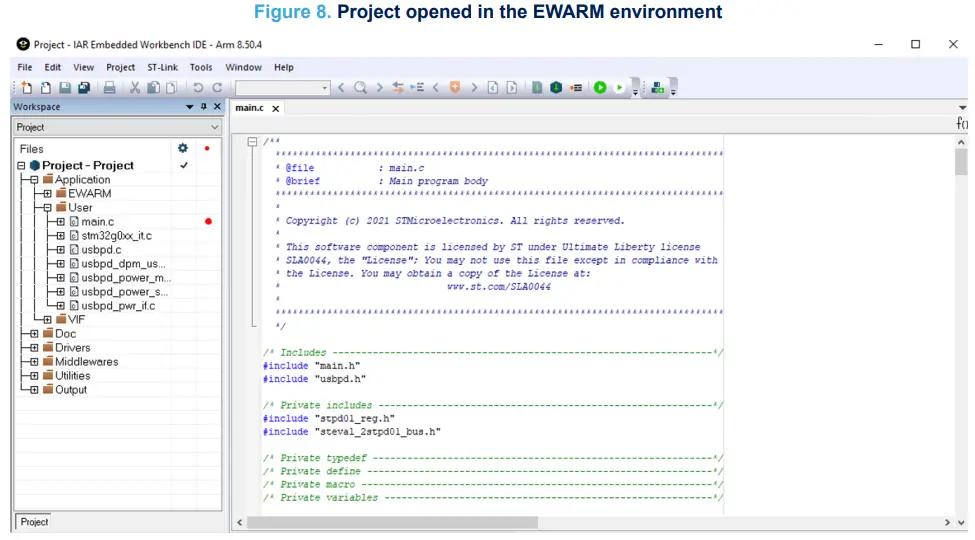
Task: Redo the edit from the toolbar
Action: (217, 88)
